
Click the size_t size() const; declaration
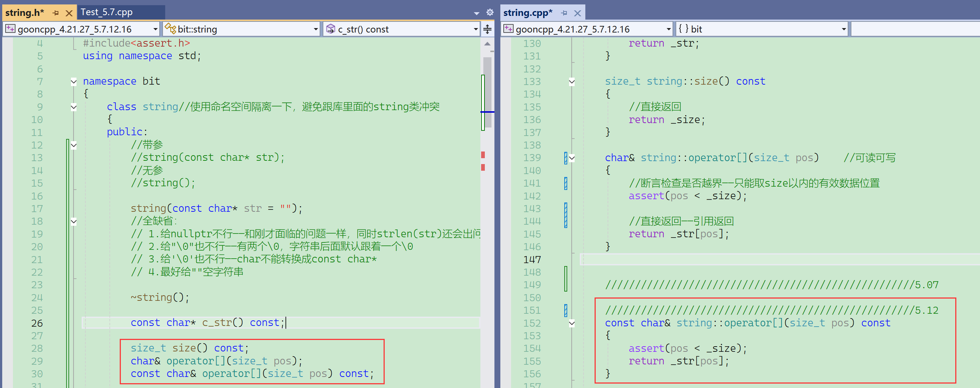pos(190,348)
